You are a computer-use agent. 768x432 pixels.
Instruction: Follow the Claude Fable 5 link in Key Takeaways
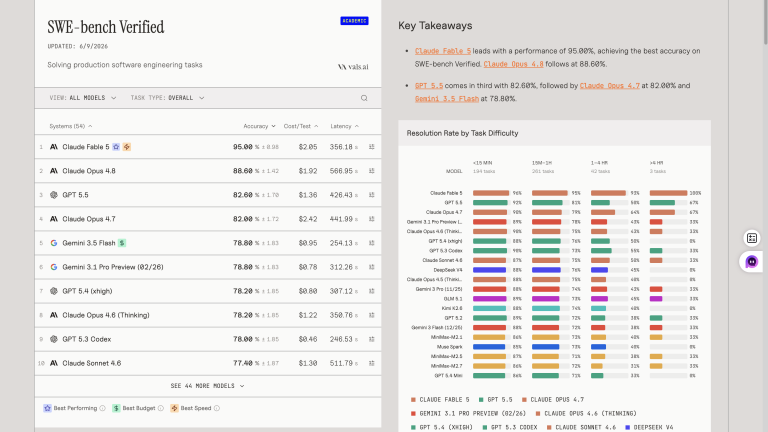(443, 51)
